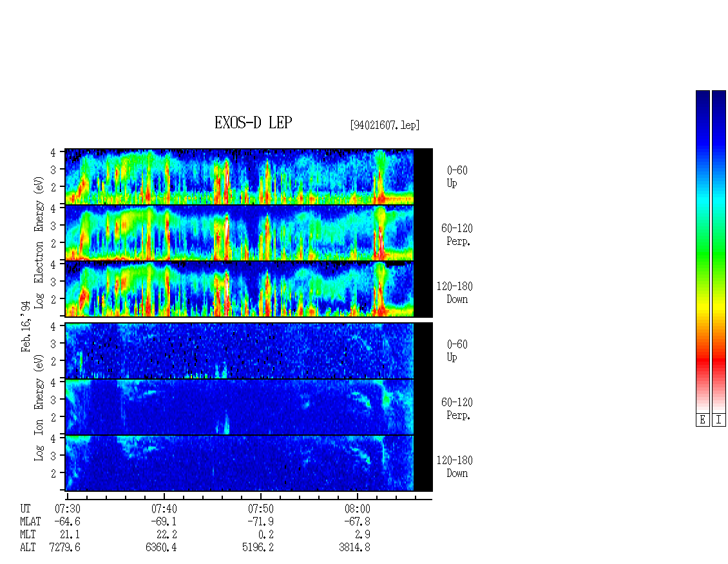Click the EXOS-D LEP plot title
The height and width of the screenshot is (564, 728).
pyautogui.click(x=253, y=122)
